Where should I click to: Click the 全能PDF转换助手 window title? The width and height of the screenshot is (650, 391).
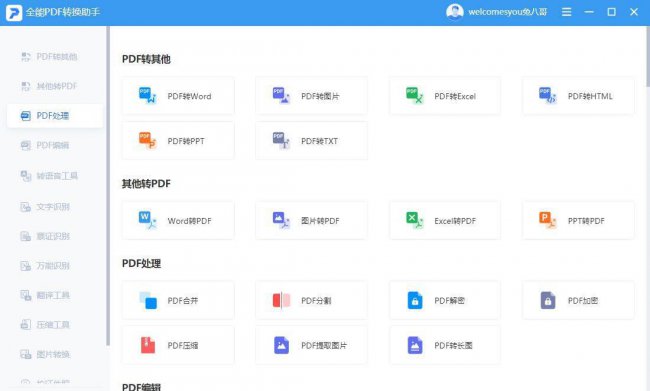click(63, 12)
